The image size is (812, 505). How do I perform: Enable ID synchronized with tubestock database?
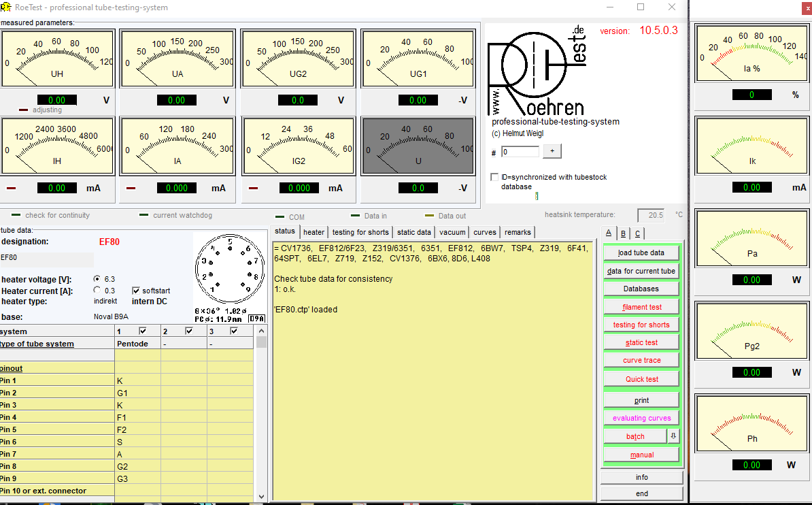494,178
